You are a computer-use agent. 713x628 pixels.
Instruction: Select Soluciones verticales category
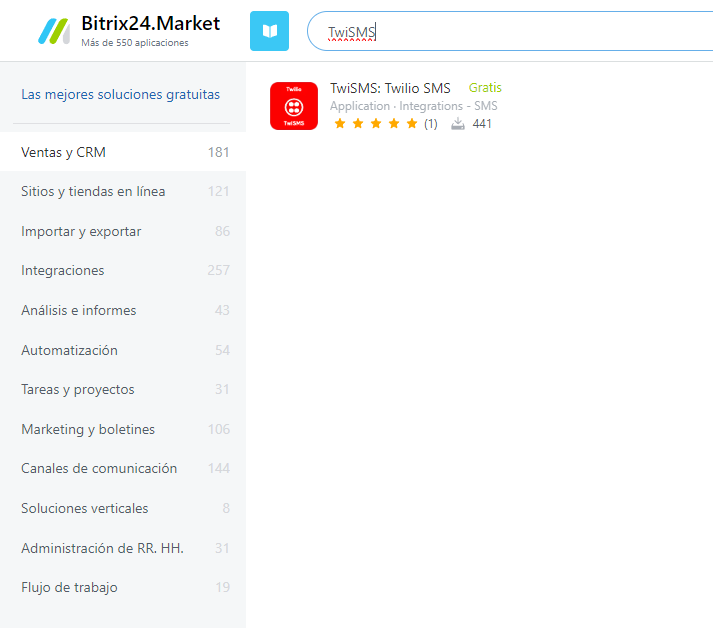84,508
